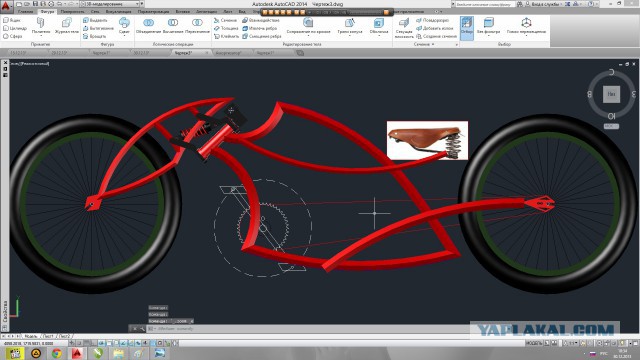Expand the Политело dropdown arrow

coord(41,36)
